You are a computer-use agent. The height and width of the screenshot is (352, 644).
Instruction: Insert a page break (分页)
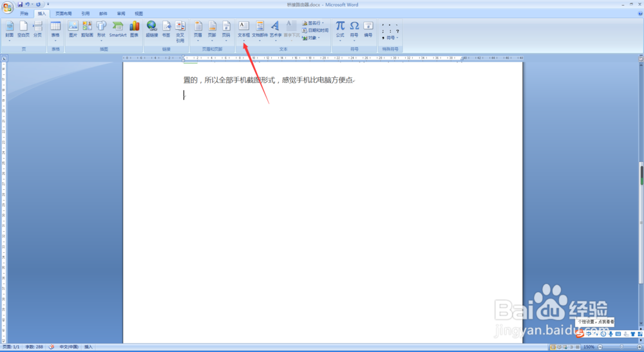pos(38,30)
